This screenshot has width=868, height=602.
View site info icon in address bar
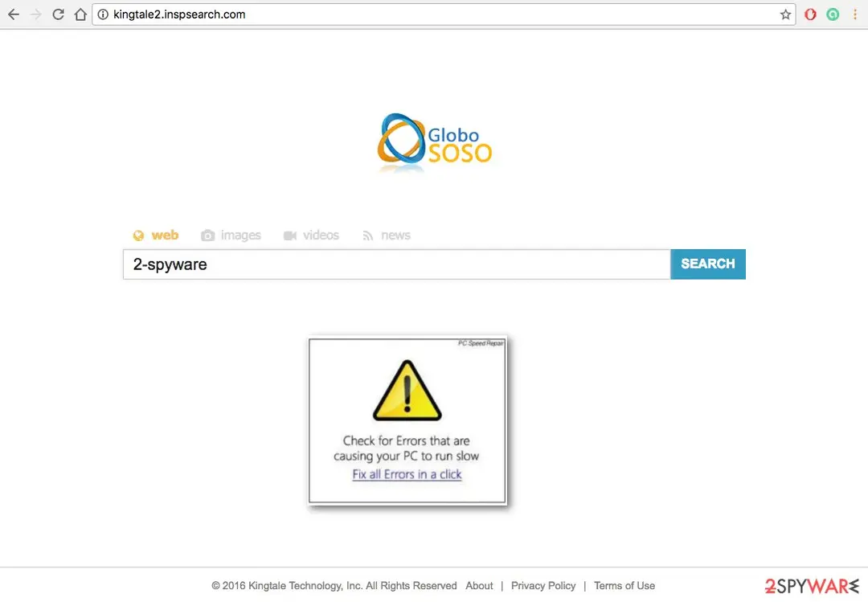tap(103, 14)
